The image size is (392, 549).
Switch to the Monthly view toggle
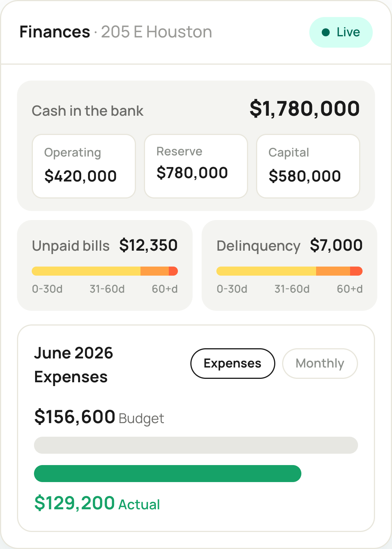pos(320,363)
